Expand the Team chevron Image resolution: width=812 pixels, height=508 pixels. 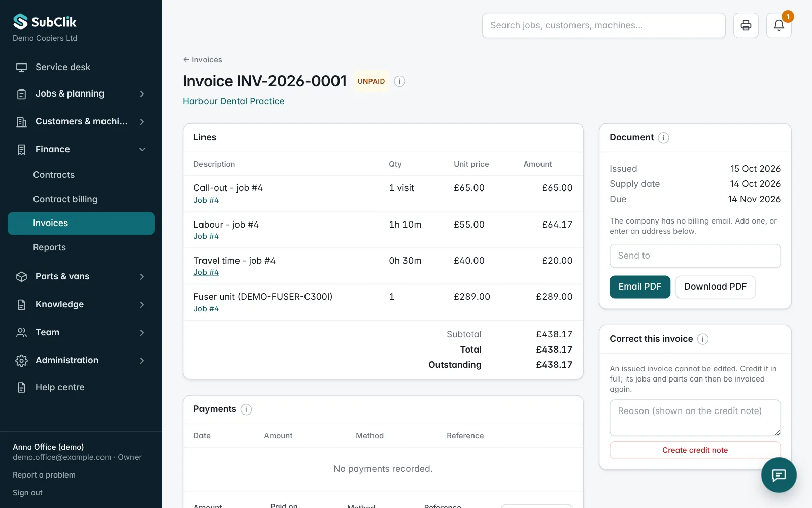(142, 333)
